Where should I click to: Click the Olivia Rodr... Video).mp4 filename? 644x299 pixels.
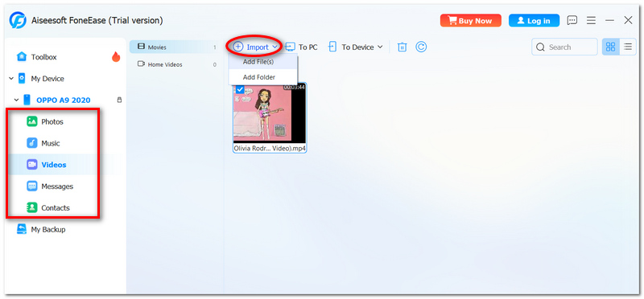(x=270, y=148)
